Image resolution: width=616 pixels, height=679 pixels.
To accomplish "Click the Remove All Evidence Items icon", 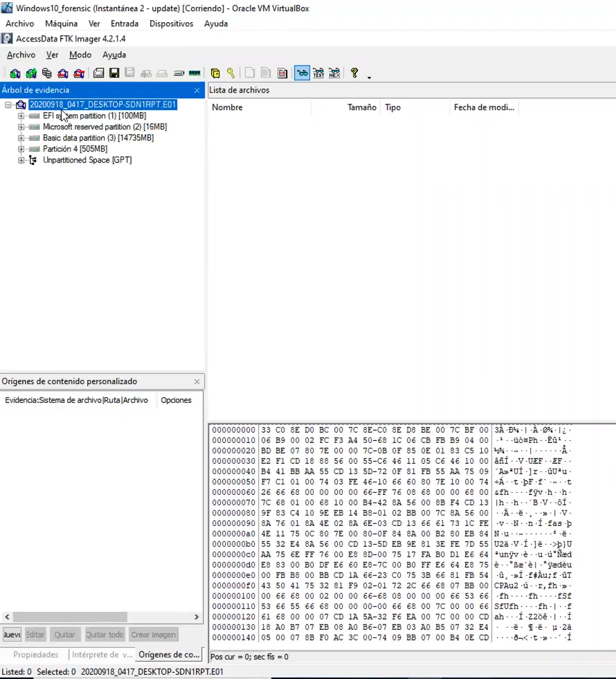I will pyautogui.click(x=79, y=73).
